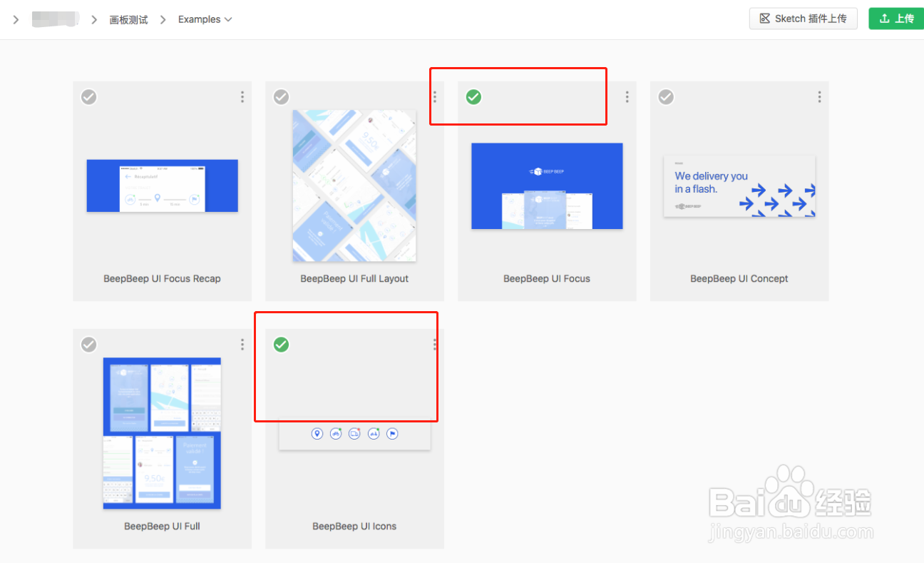The height and width of the screenshot is (563, 924).
Task: Click the BeepBeep UI Focus title
Action: 547,279
